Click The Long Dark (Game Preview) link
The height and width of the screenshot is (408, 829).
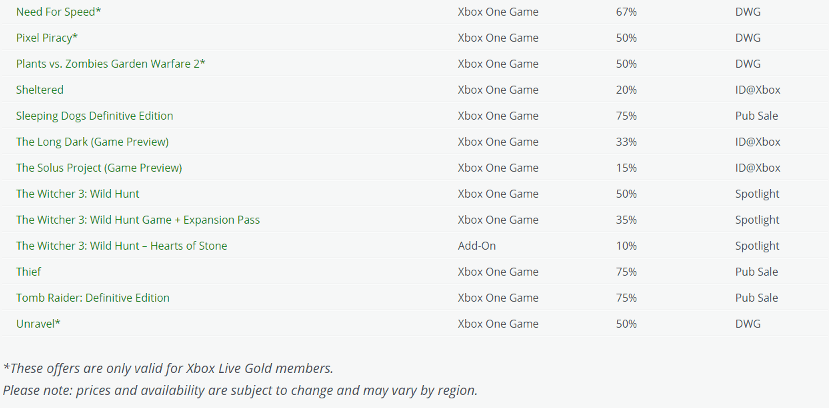click(92, 142)
